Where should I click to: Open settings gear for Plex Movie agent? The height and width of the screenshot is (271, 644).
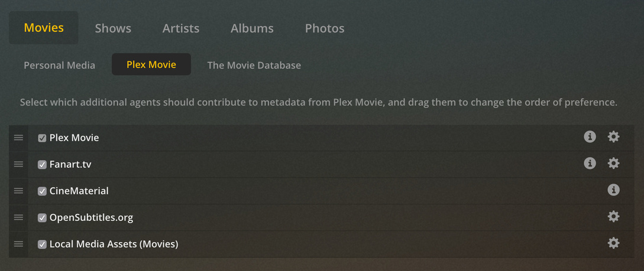[613, 137]
